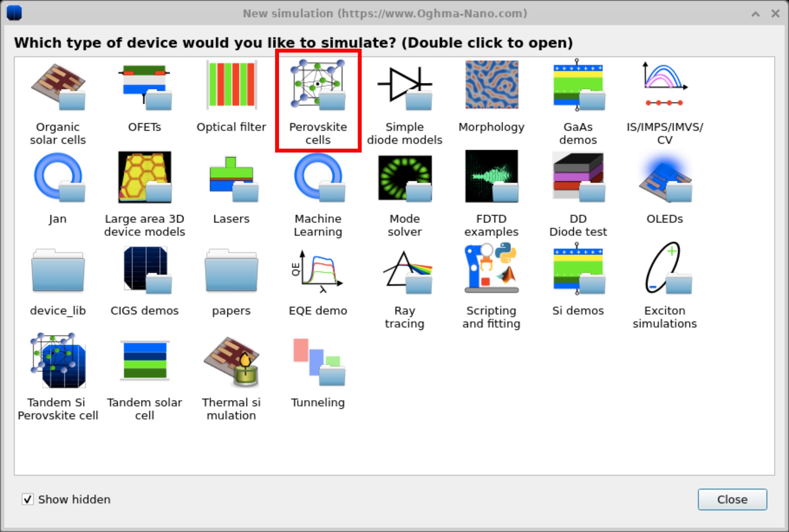Select Large area 3D device models
The width and height of the screenshot is (789, 532).
click(x=144, y=177)
